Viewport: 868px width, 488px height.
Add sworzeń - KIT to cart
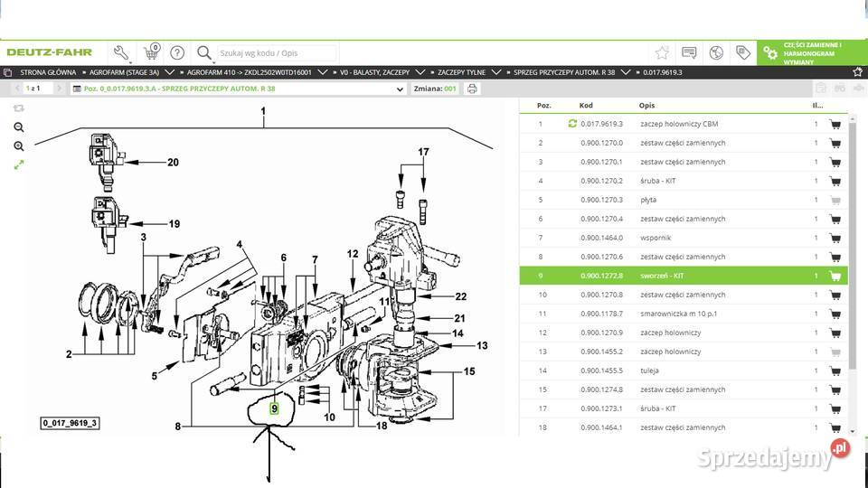pyautogui.click(x=835, y=277)
